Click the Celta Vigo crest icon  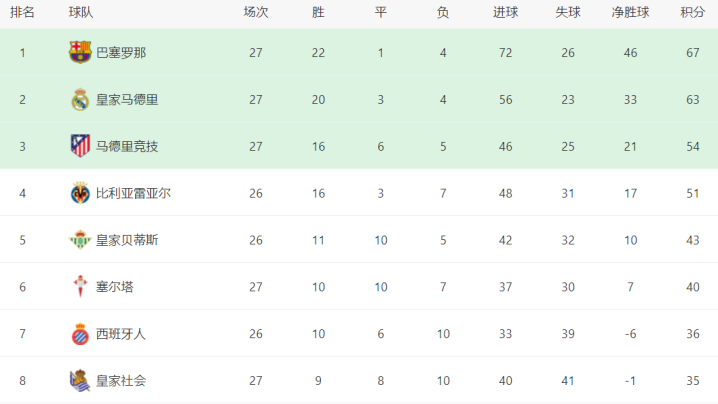[x=80, y=287]
